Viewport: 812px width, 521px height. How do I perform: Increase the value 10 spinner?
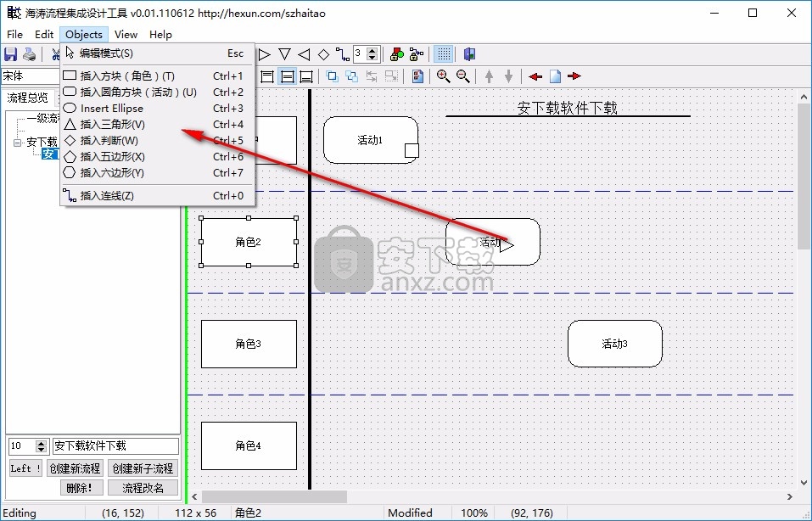(42, 442)
